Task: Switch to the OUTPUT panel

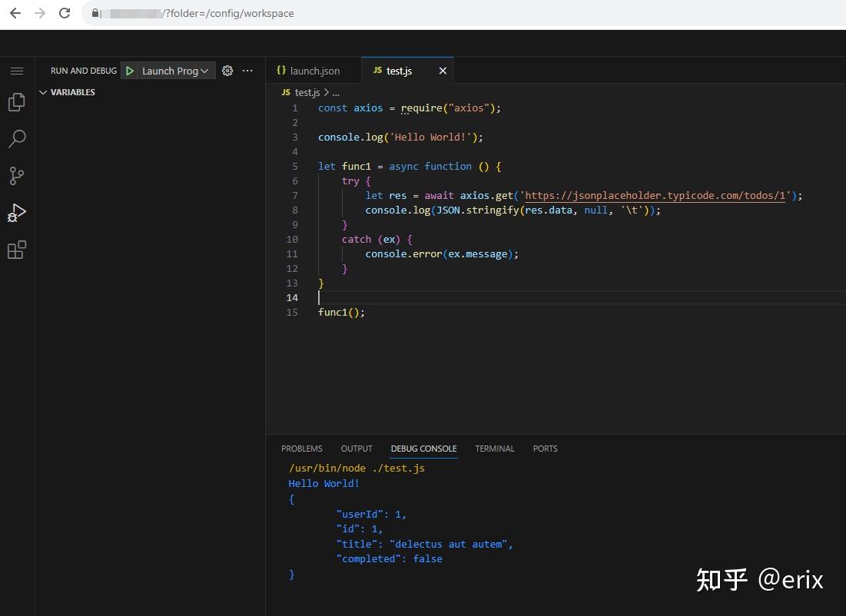Action: 356,449
